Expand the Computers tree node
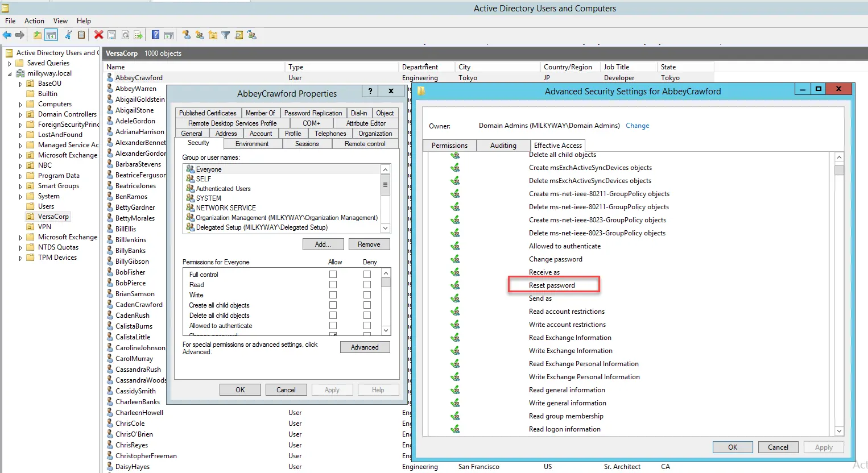Viewport: 868px width, 473px height. pyautogui.click(x=20, y=105)
